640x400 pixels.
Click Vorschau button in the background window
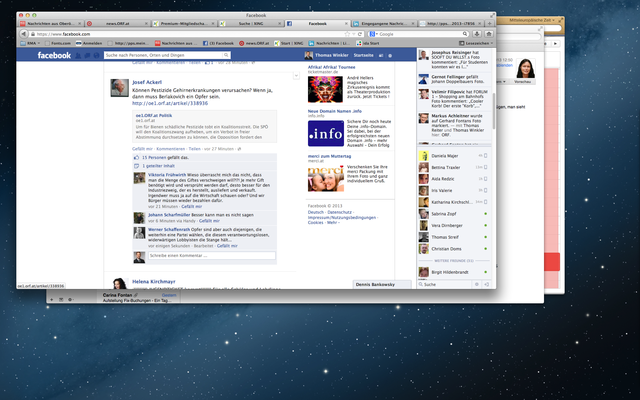click(x=522, y=82)
